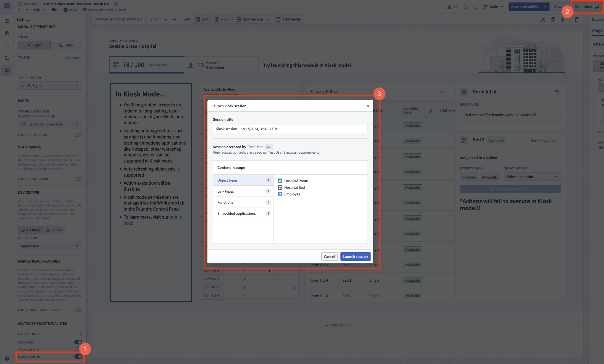This screenshot has width=604, height=364.
Task: Open the Split section dropdown
Action: coord(253,19)
